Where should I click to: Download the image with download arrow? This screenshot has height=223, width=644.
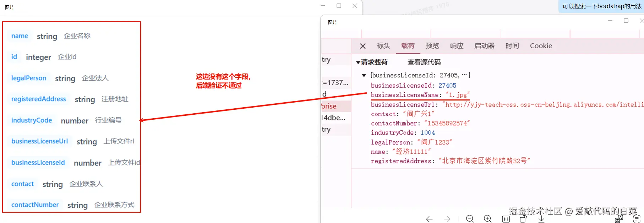point(541,219)
